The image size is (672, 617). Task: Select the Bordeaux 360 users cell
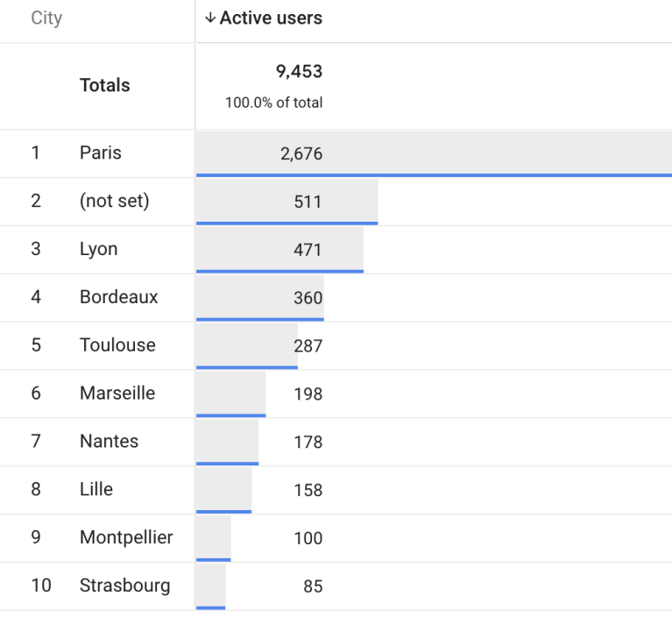(x=308, y=298)
